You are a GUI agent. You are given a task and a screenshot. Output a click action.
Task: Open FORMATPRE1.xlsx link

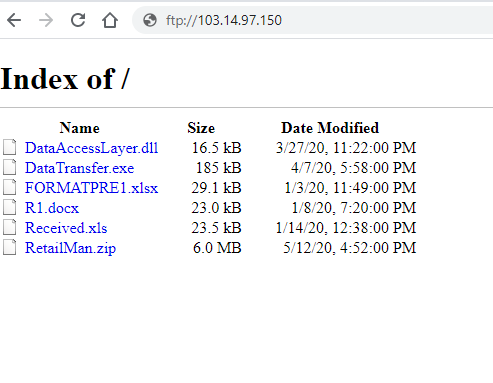click(x=91, y=188)
